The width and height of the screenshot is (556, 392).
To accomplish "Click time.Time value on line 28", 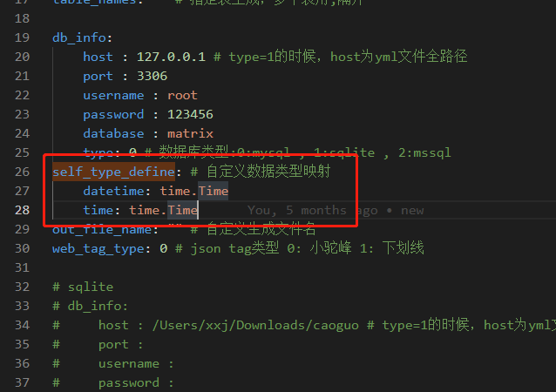I will 163,210.
